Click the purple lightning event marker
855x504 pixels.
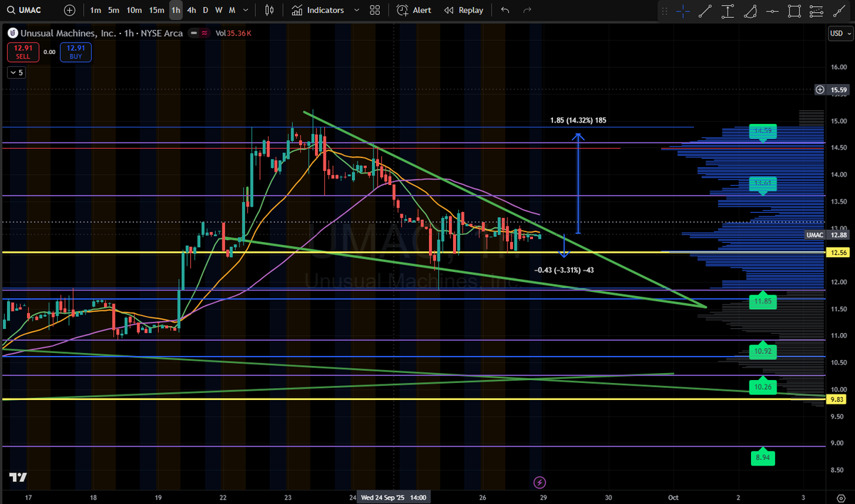tap(539, 483)
